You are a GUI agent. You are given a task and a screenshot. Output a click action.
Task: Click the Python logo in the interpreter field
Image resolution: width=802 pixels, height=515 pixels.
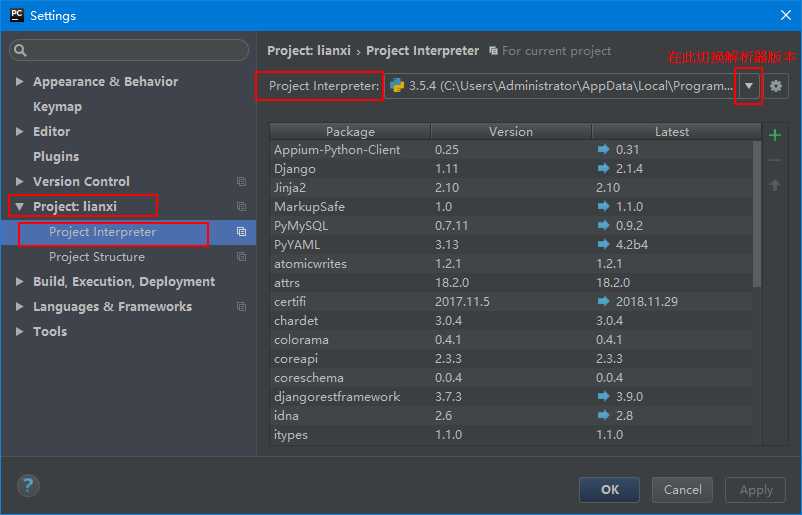tap(397, 86)
